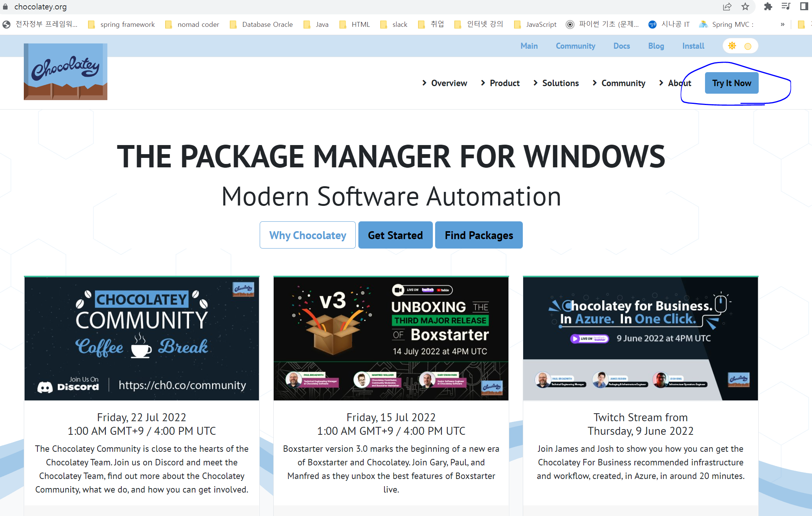812x516 pixels.
Task: Open the browser side panel icon
Action: [804, 6]
